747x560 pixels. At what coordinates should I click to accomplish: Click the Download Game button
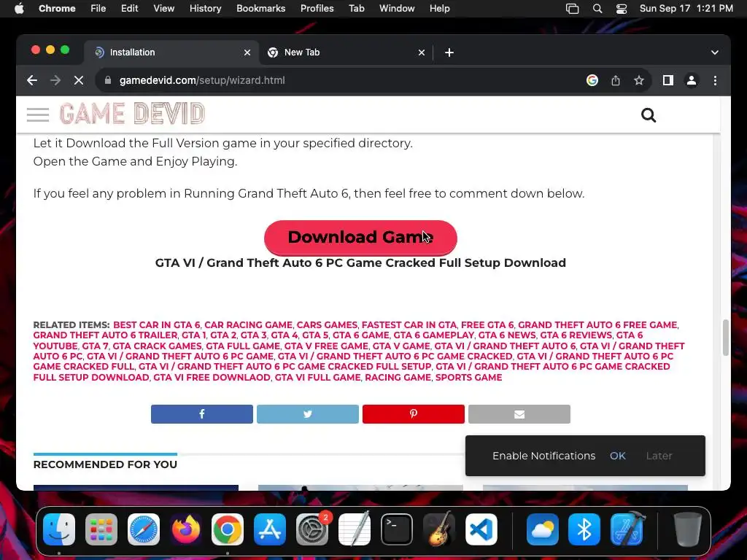[x=360, y=237]
